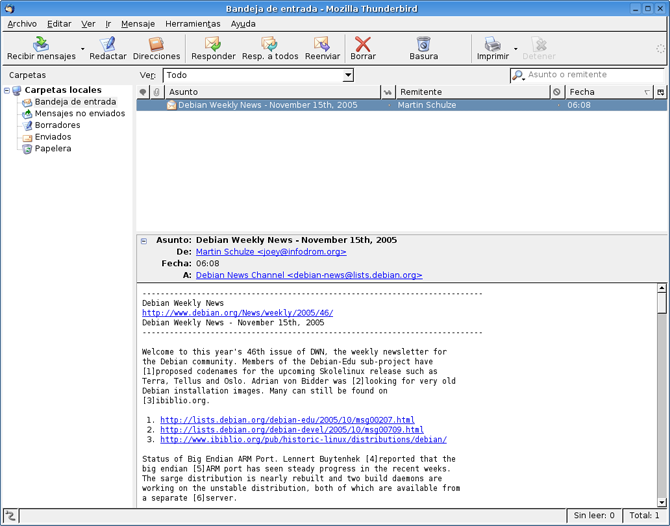This screenshot has height=526, width=670.
Task: Open Recibir mensajes dropdown arrow
Action: click(x=82, y=49)
